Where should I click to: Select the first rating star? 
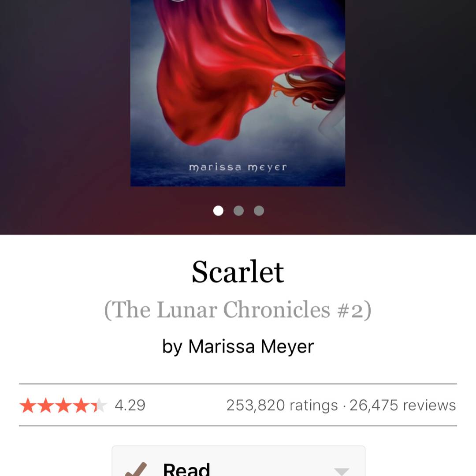pyautogui.click(x=28, y=405)
